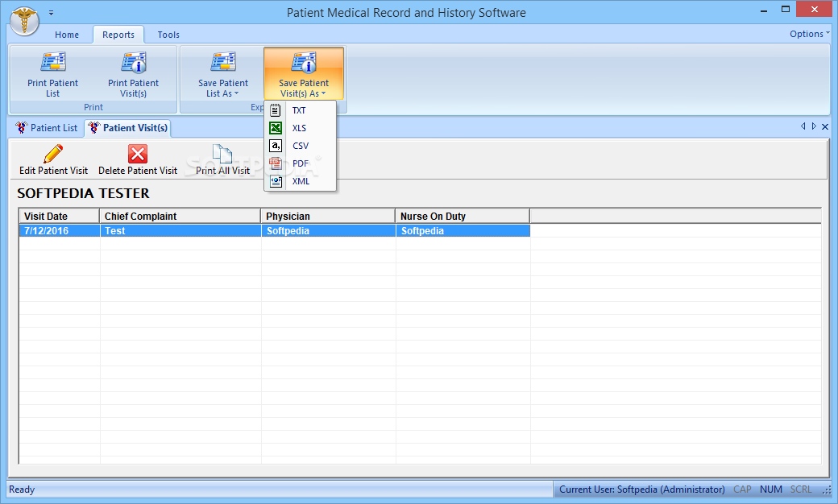
Task: Click Softpedia in Nurse On Duty column
Action: pyautogui.click(x=463, y=230)
